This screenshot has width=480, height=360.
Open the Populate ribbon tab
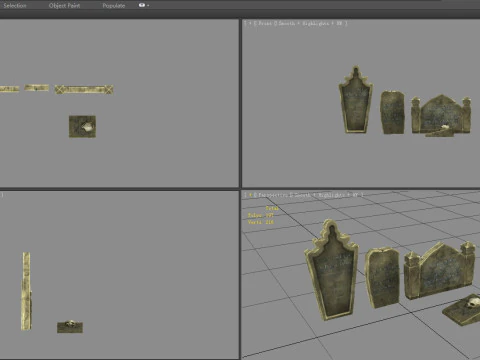pos(114,5)
